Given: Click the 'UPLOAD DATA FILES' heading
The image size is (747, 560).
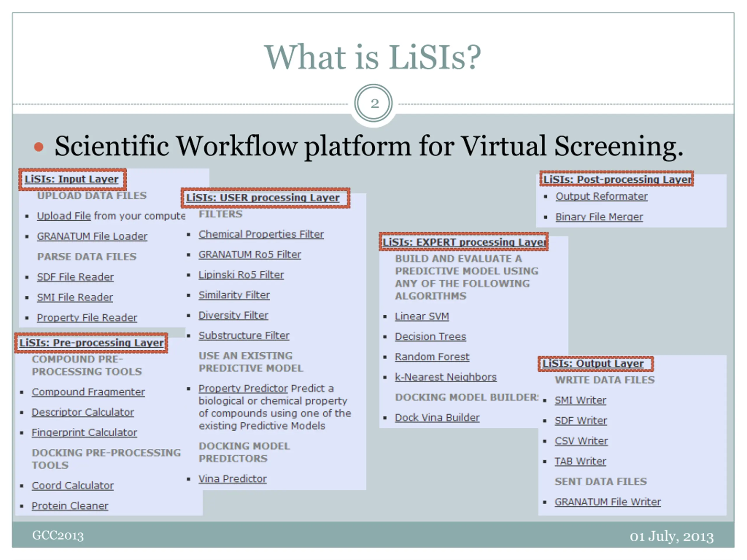Looking at the screenshot, I should [x=92, y=196].
